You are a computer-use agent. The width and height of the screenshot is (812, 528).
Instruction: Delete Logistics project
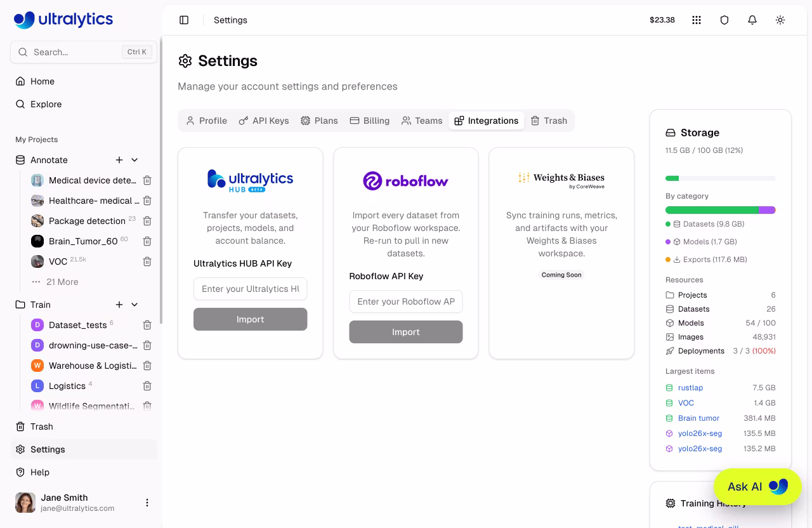point(147,386)
